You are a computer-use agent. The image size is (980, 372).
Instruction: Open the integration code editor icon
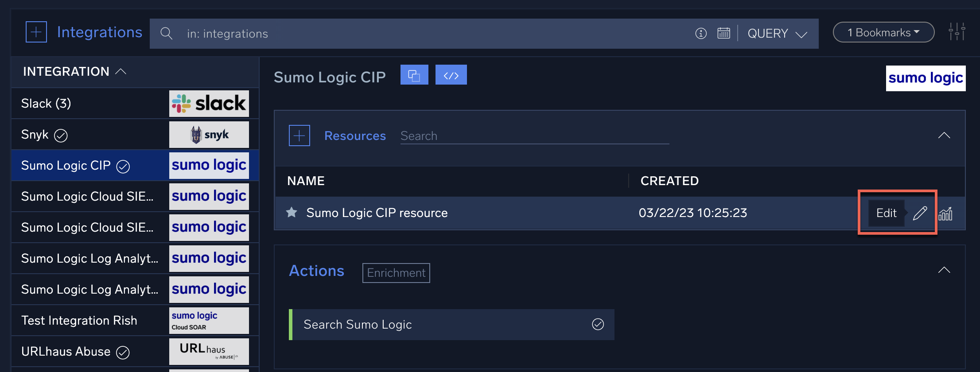click(x=451, y=75)
